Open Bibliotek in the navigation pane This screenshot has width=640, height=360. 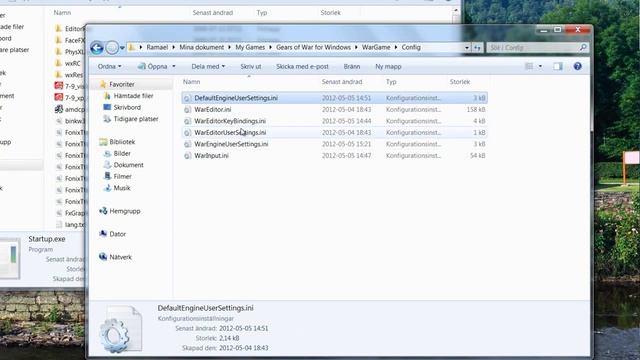(x=122, y=142)
